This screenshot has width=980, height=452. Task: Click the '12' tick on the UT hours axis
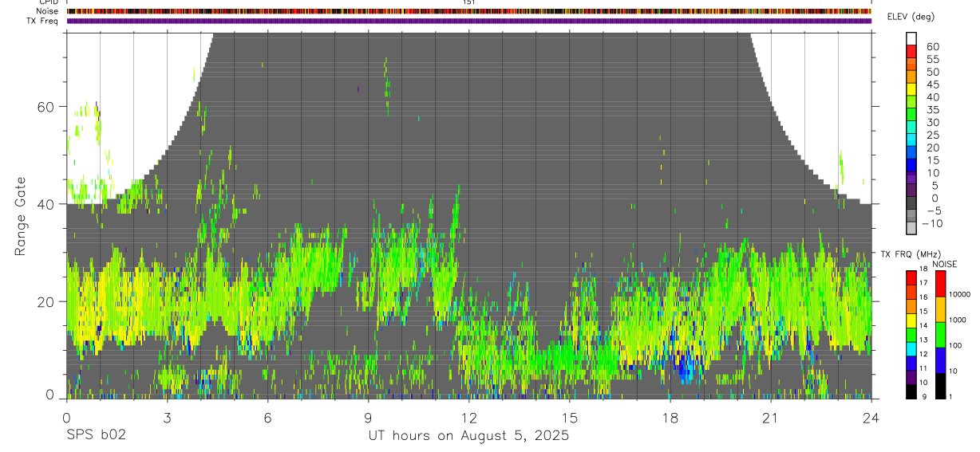click(x=468, y=417)
